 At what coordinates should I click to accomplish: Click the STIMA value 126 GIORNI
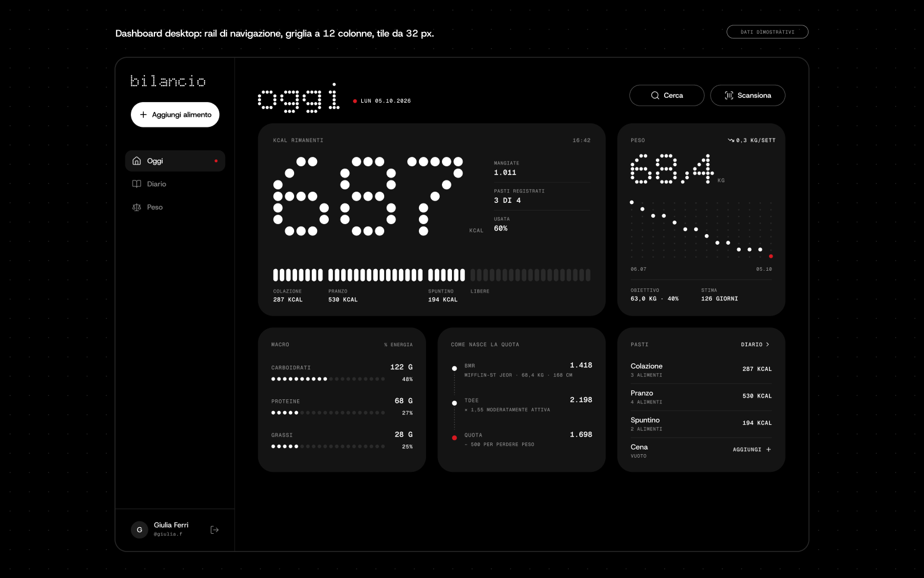pyautogui.click(x=720, y=299)
